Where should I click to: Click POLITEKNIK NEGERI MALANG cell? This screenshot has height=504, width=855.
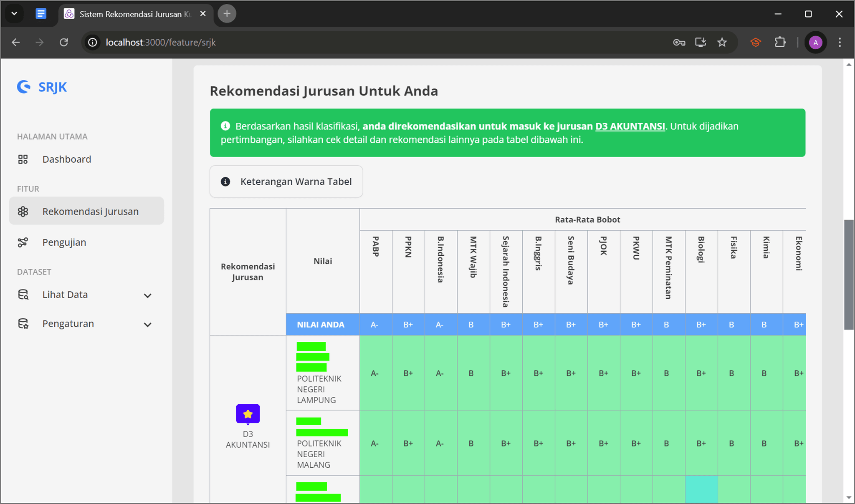[x=323, y=443]
